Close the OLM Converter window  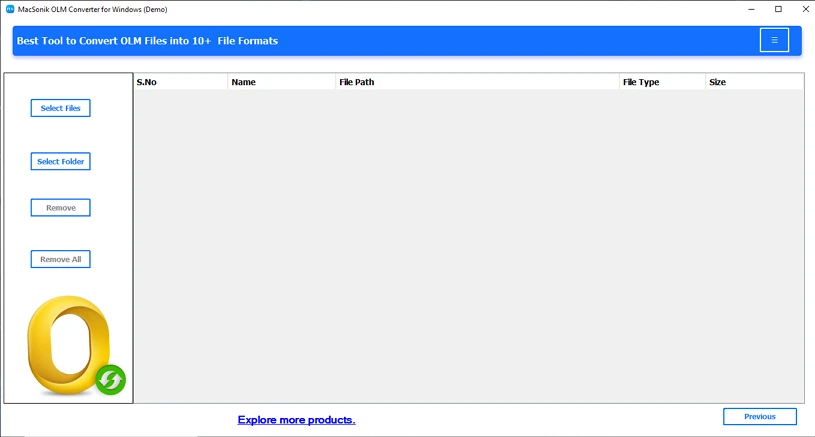pos(805,9)
